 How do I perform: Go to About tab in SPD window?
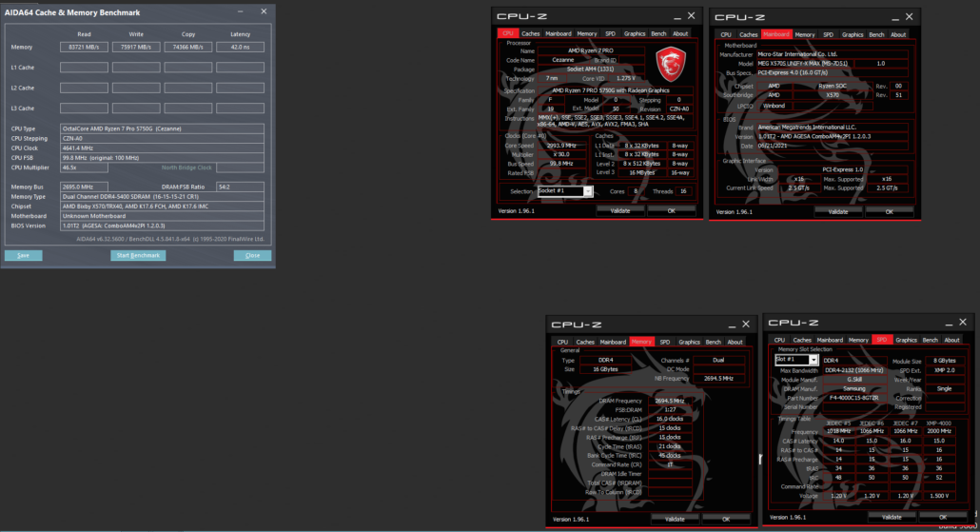[x=951, y=340]
